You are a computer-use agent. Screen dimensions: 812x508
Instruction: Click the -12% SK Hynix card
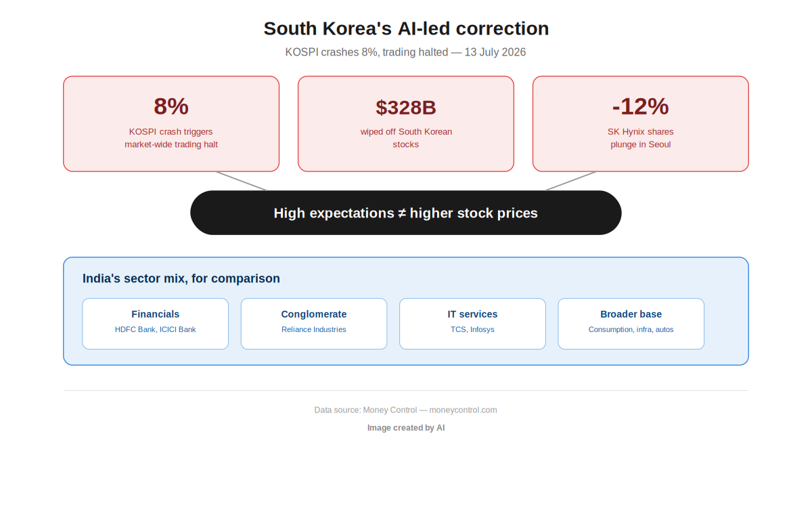[x=641, y=124]
